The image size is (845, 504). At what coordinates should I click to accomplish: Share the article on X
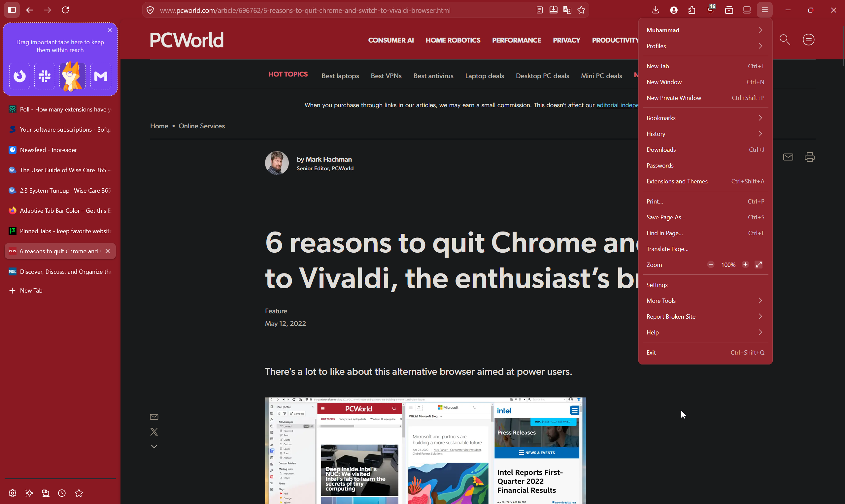tap(154, 432)
